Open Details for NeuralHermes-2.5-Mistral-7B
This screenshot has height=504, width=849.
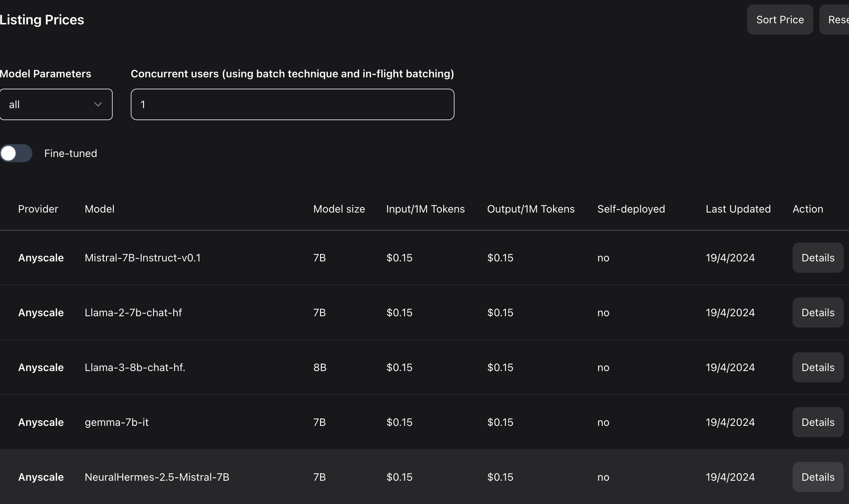click(x=817, y=477)
